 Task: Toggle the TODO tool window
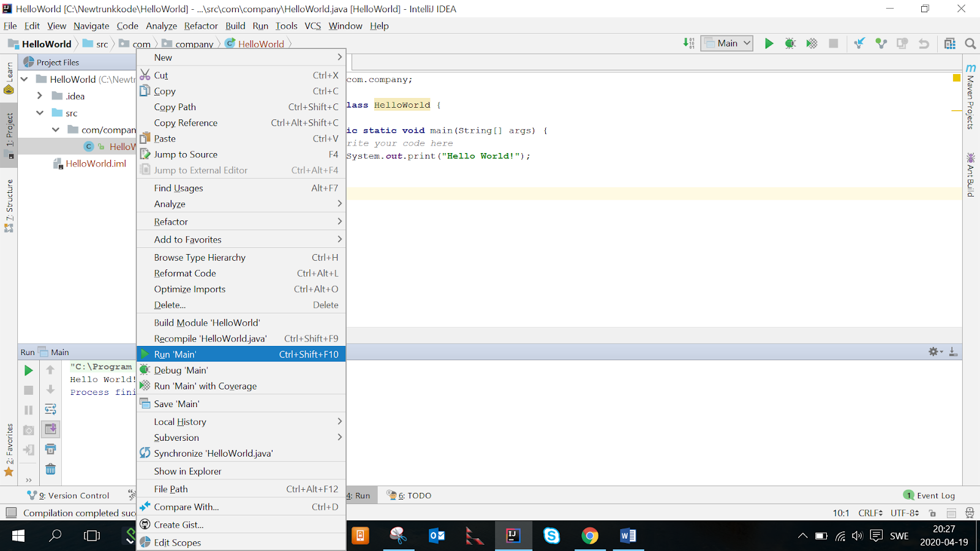pos(413,495)
